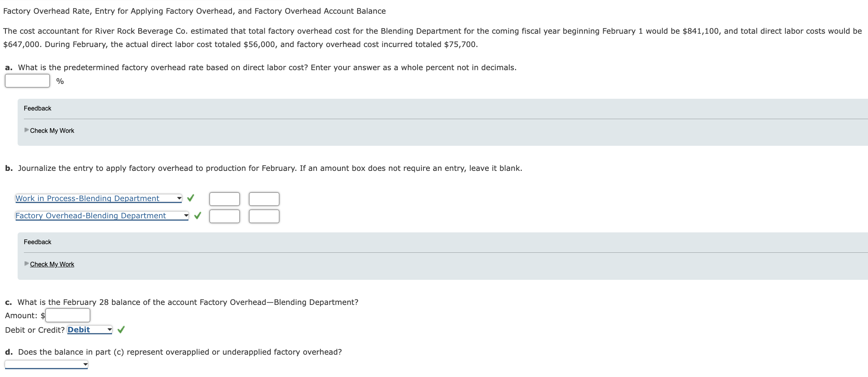
Task: Click the green checkmark next to Debit selection
Action: pos(121,330)
